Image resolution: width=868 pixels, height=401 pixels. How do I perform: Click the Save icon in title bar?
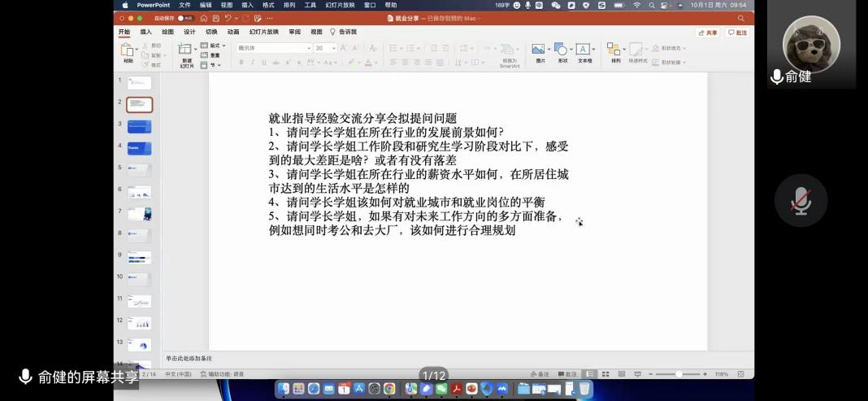click(215, 18)
